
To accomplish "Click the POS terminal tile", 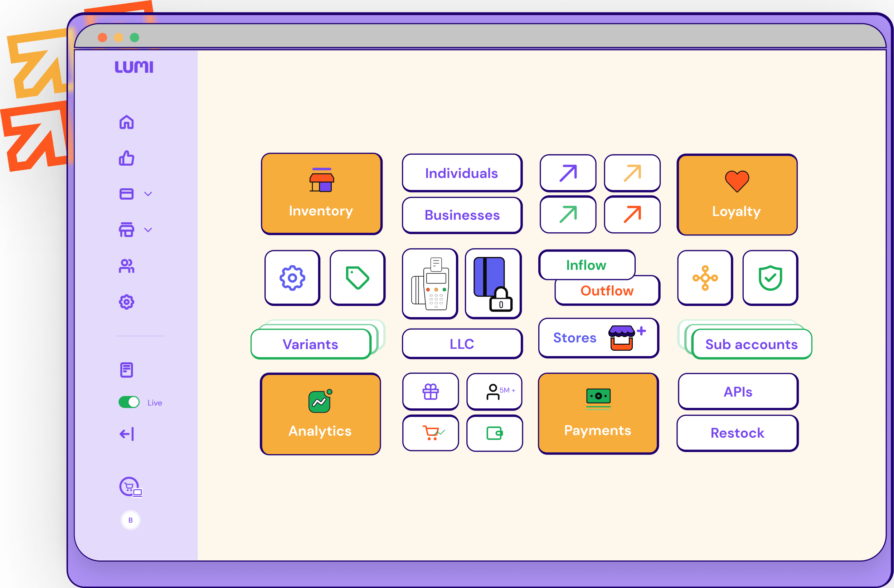I will pyautogui.click(x=430, y=284).
